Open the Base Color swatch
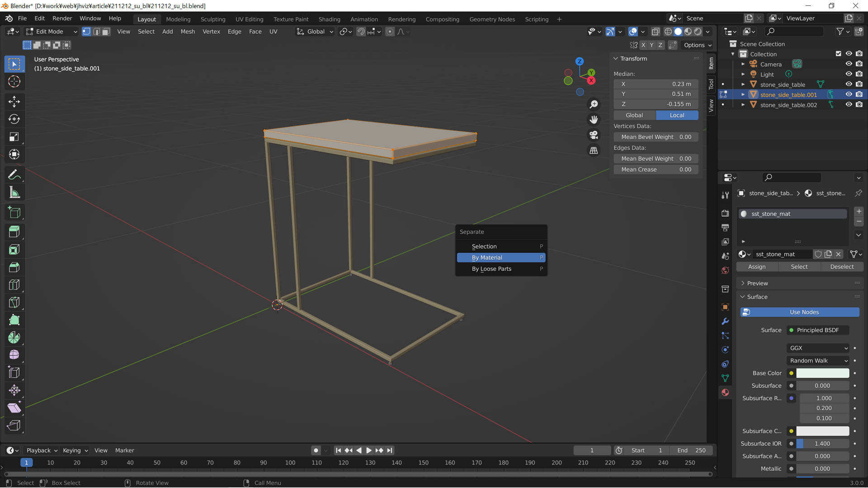868x488 pixels. point(822,373)
